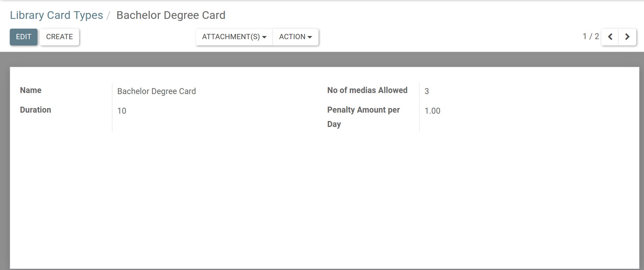Click the No of medias Allowed label
Screen dimensions: 644x270
pos(367,90)
